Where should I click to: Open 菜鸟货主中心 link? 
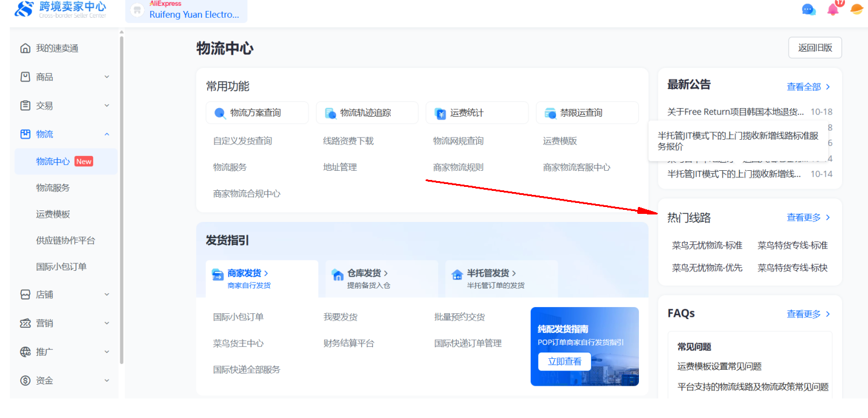point(238,343)
